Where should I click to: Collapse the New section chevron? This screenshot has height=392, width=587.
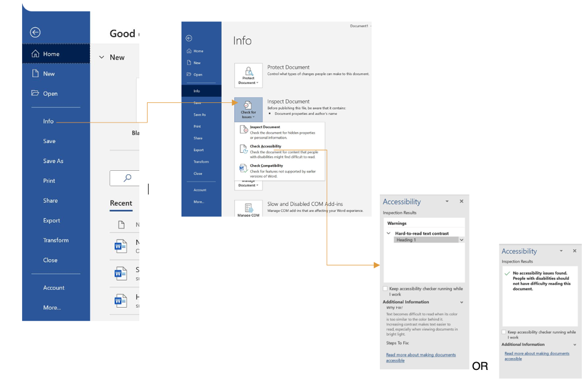(x=101, y=57)
